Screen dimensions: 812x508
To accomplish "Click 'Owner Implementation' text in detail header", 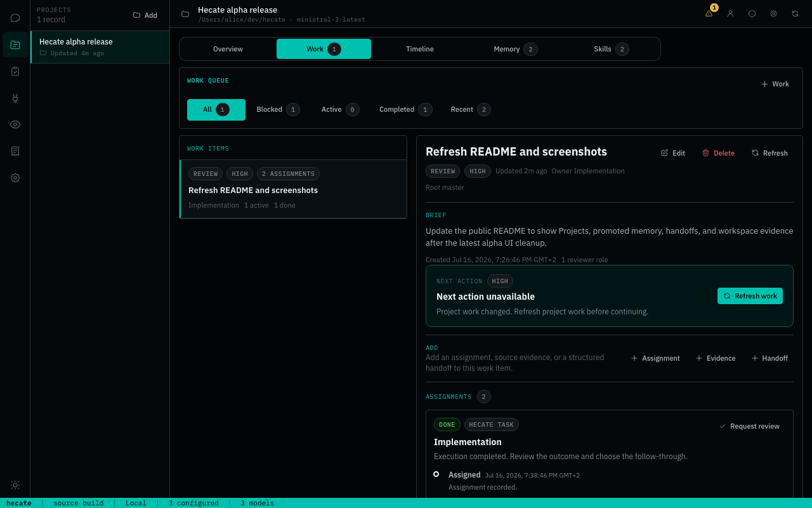I will [588, 171].
